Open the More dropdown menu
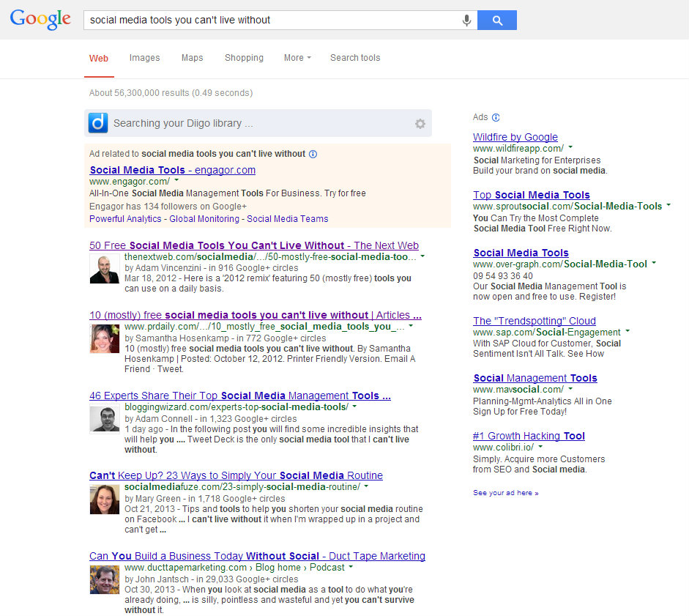Viewport: 689px width, 616px height. (297, 58)
